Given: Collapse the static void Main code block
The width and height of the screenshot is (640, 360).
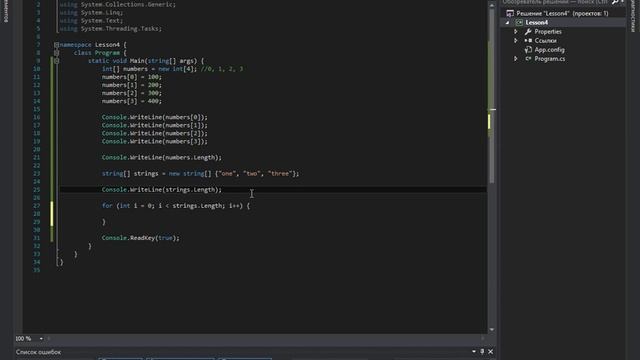Looking at the screenshot, I should click(56, 61).
